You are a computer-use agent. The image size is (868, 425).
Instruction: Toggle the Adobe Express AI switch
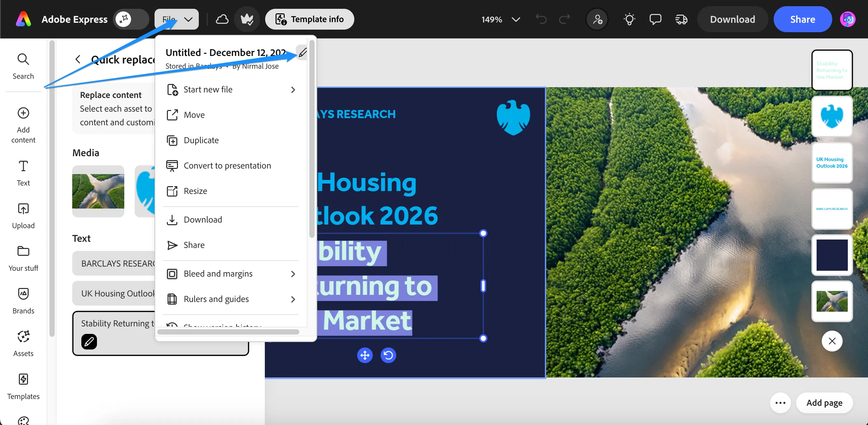click(131, 19)
